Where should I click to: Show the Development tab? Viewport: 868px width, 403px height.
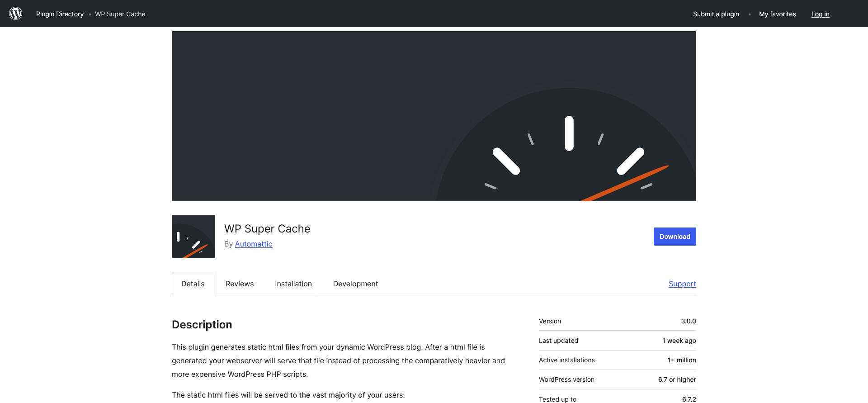click(355, 284)
